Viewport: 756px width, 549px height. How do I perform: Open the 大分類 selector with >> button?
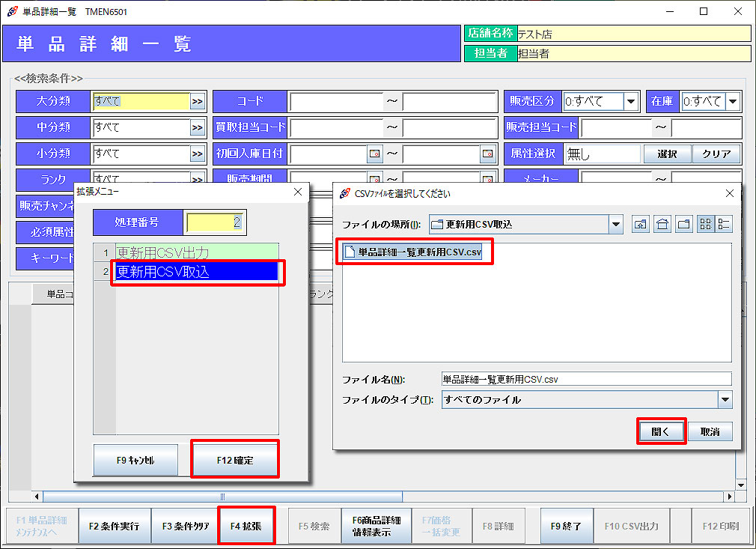[x=197, y=102]
